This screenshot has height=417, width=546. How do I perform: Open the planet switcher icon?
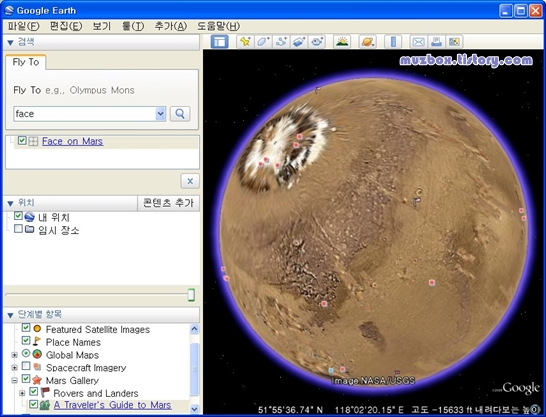tap(368, 42)
